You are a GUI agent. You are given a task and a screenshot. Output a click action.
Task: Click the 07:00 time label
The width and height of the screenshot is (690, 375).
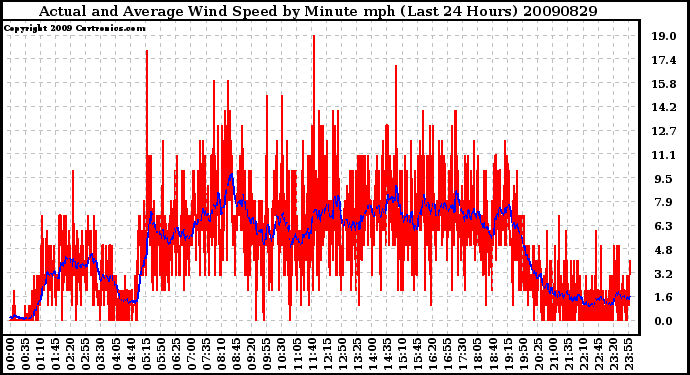click(191, 355)
